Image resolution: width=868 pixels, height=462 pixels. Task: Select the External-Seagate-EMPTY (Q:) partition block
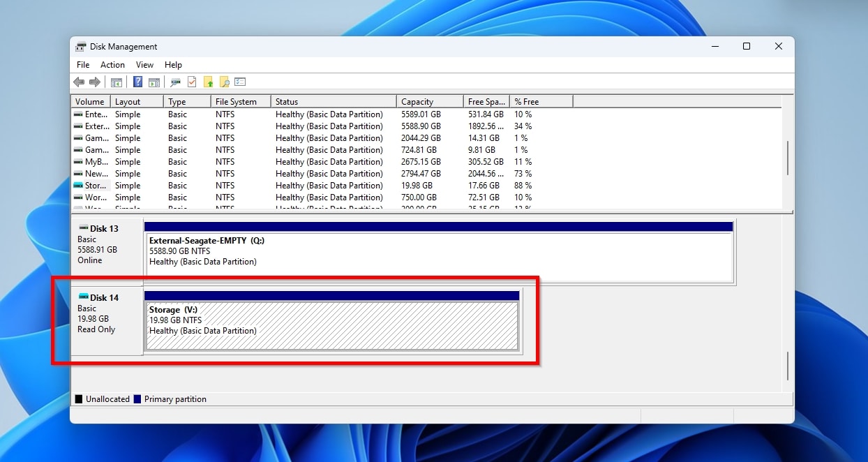(x=439, y=251)
